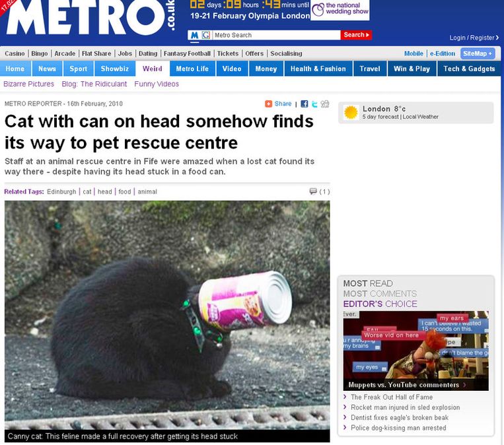Select the Google G search icon
This screenshot has width=504, height=445.
pos(205,35)
